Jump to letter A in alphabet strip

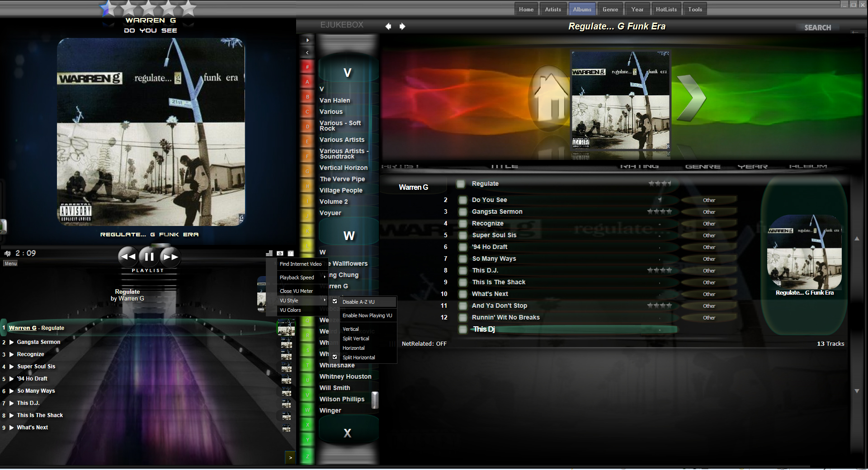pos(307,82)
